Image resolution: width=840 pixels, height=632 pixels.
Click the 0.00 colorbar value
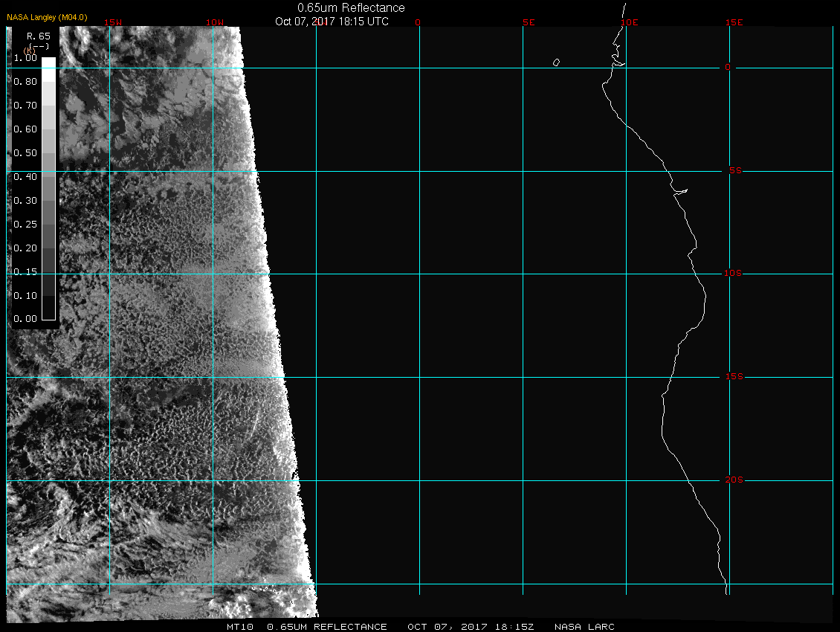click(25, 319)
